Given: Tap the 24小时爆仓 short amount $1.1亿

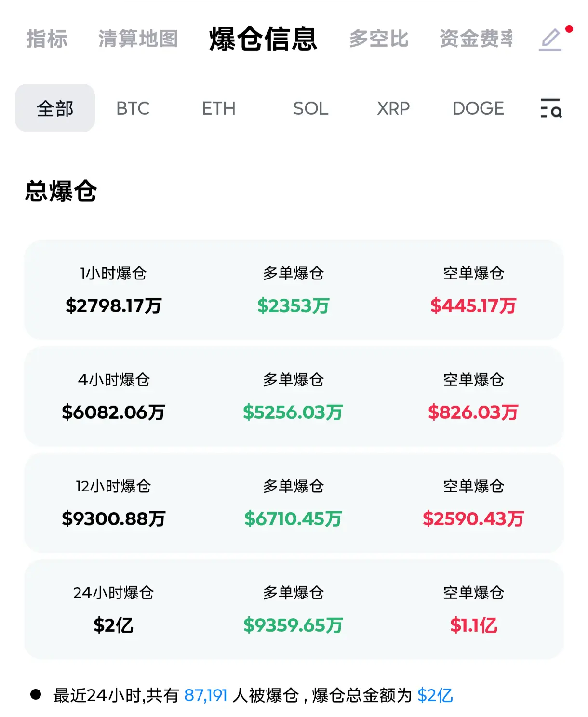Looking at the screenshot, I should pos(473,625).
